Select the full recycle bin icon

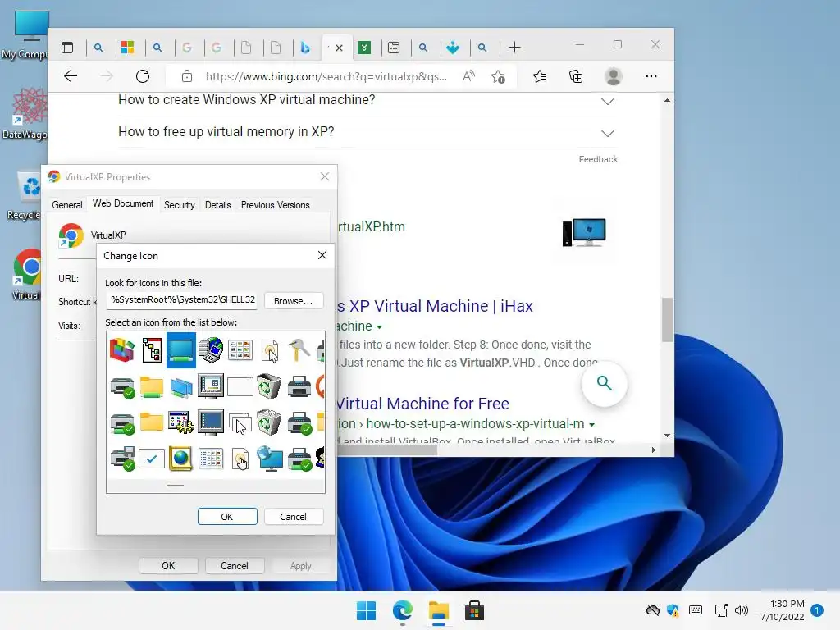coord(269,422)
